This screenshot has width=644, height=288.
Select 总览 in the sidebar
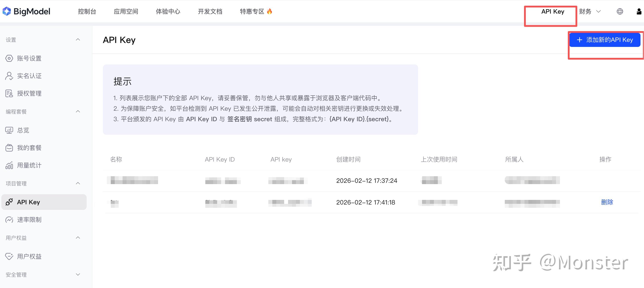(23, 130)
